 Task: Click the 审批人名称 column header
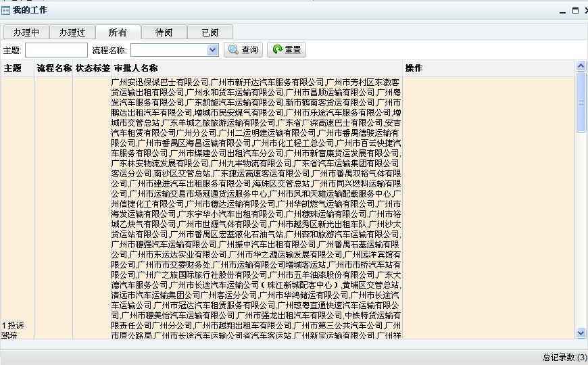(257, 68)
